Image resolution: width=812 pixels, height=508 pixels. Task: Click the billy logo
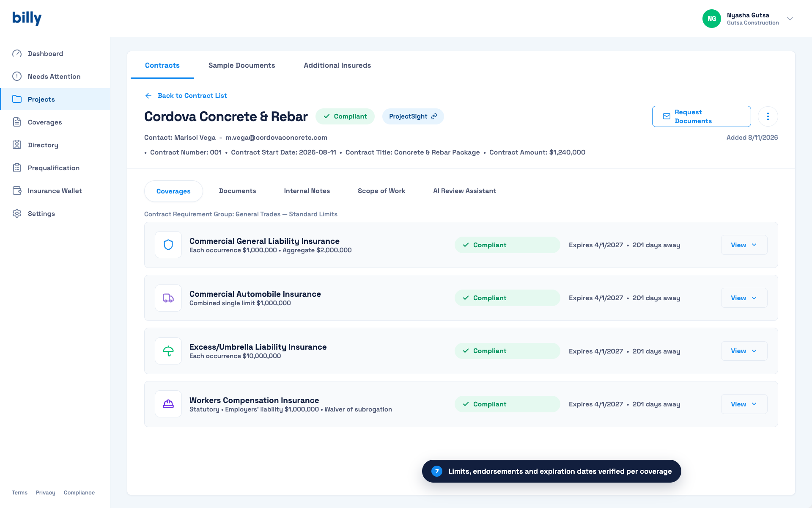click(27, 18)
